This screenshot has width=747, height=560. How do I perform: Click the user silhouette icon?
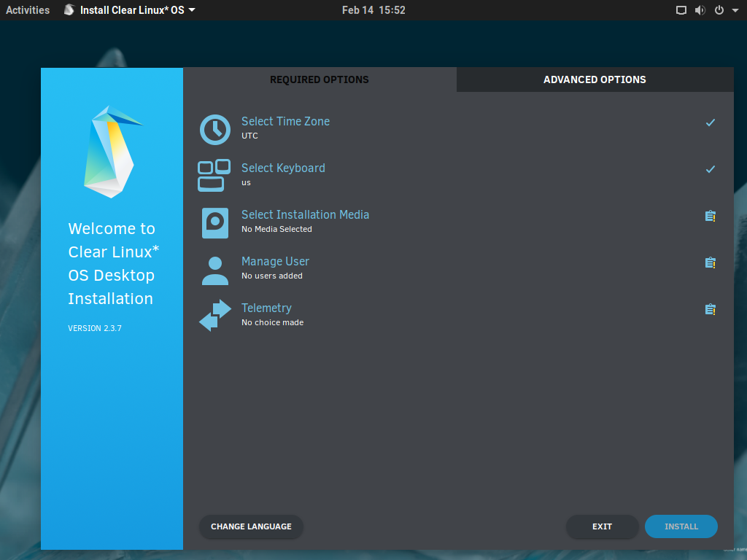coord(214,270)
